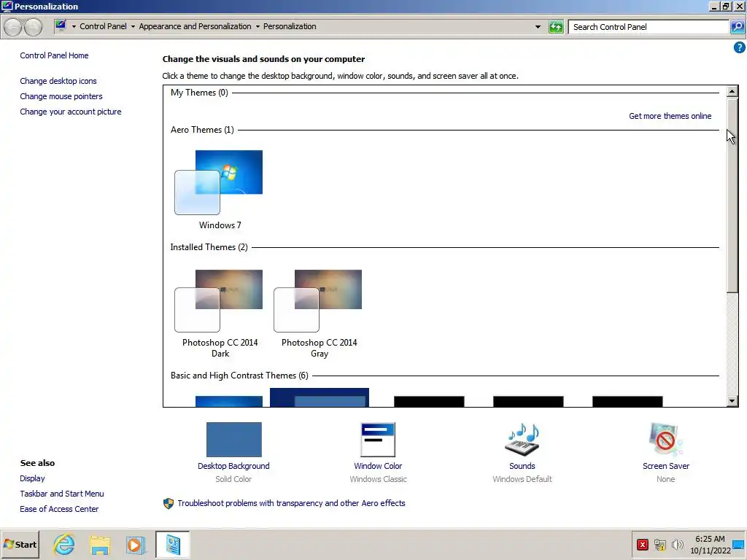Click the Desktop Background link text
The height and width of the screenshot is (560, 747).
coord(233,466)
